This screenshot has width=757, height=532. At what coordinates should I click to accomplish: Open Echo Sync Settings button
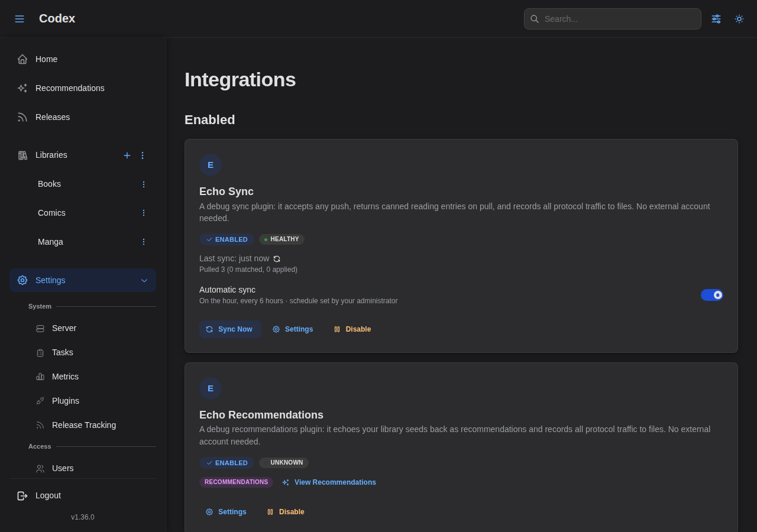pos(293,329)
